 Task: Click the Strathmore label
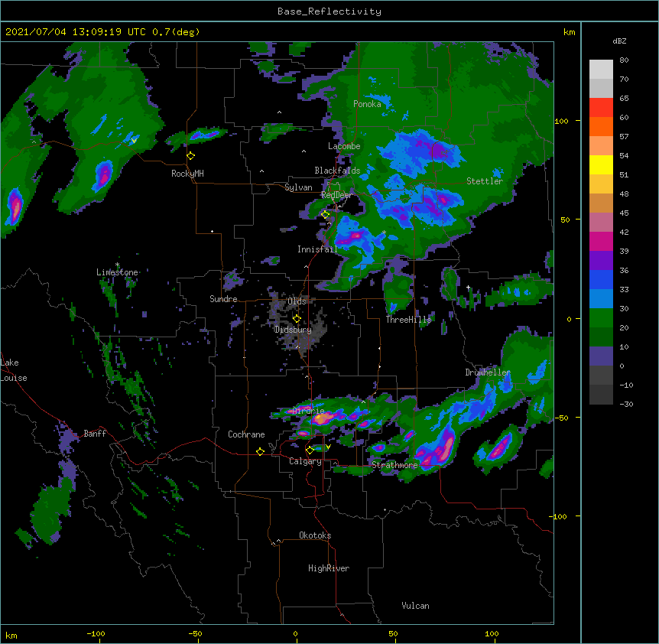[394, 465]
